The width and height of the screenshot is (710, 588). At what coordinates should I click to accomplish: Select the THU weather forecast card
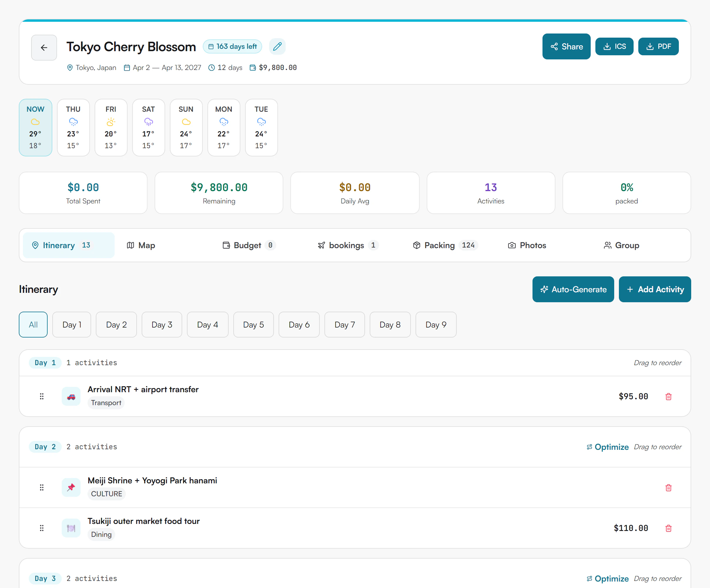coord(73,128)
